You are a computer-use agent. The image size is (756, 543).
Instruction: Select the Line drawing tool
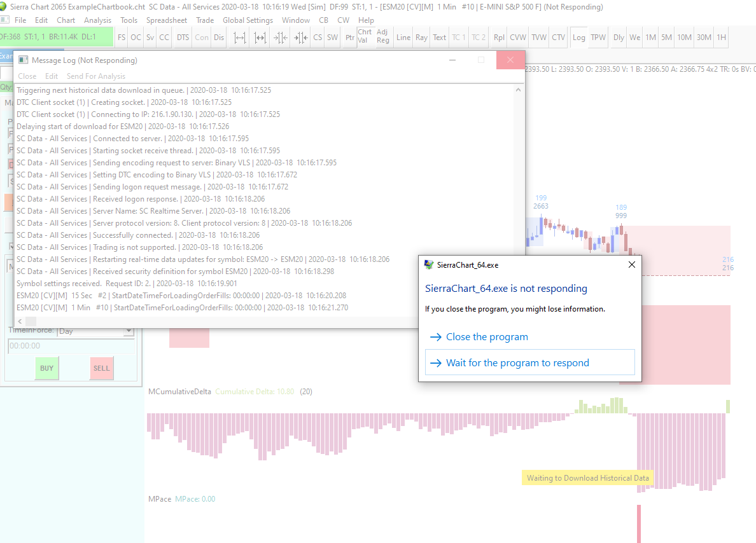click(x=403, y=37)
